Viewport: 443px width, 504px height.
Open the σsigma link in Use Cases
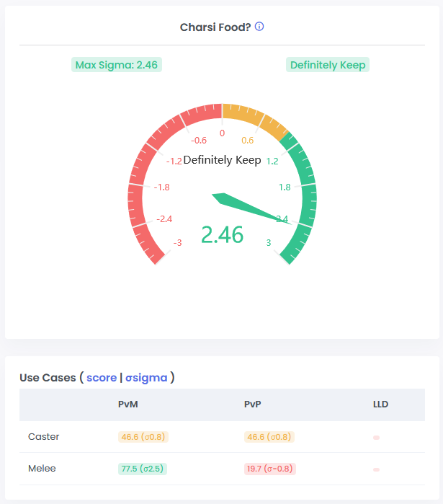coord(146,377)
